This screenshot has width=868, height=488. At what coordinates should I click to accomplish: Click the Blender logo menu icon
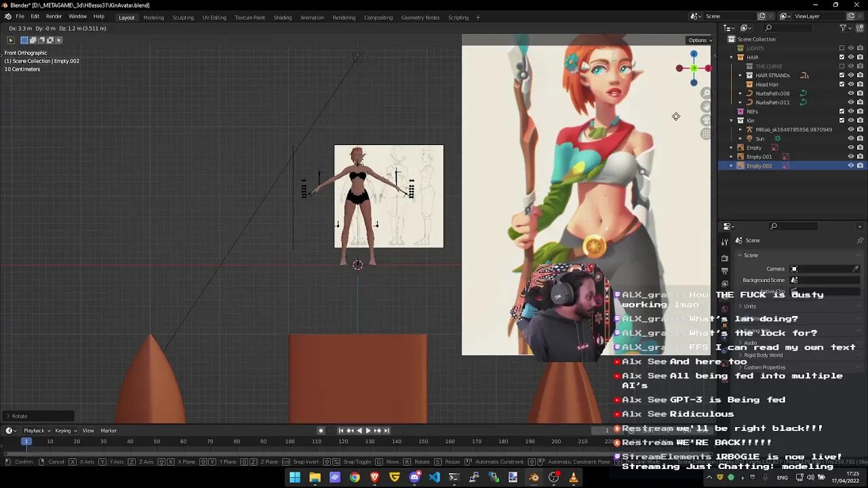point(7,16)
